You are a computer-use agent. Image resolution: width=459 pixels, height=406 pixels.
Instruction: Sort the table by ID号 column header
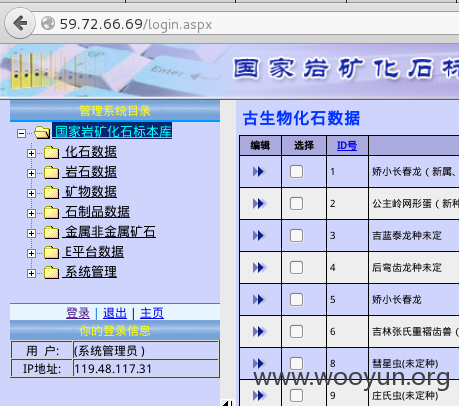(347, 145)
